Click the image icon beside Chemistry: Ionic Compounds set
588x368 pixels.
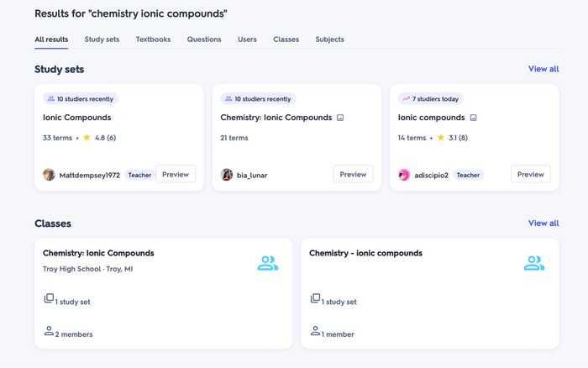point(340,118)
